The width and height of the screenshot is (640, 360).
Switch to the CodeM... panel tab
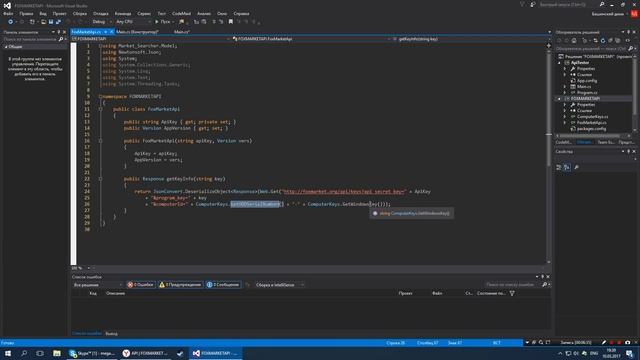click(x=564, y=142)
